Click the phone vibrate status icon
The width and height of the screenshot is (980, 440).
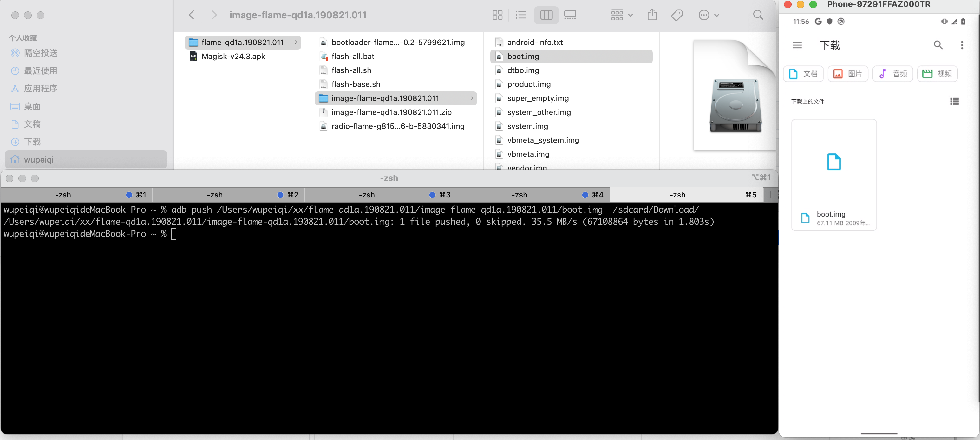[x=944, y=21]
